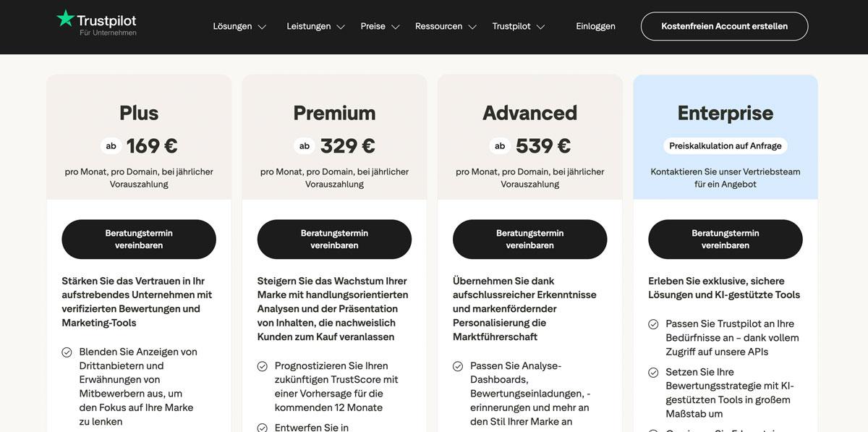Click the 'Preiskalkulation auf Anfrage' badge
The width and height of the screenshot is (868, 432).
tap(725, 145)
